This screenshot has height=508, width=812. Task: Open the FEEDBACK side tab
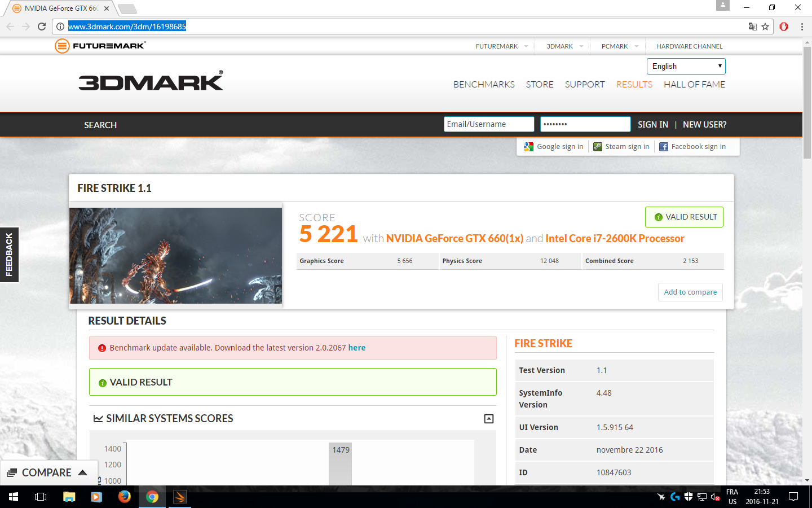coord(9,255)
